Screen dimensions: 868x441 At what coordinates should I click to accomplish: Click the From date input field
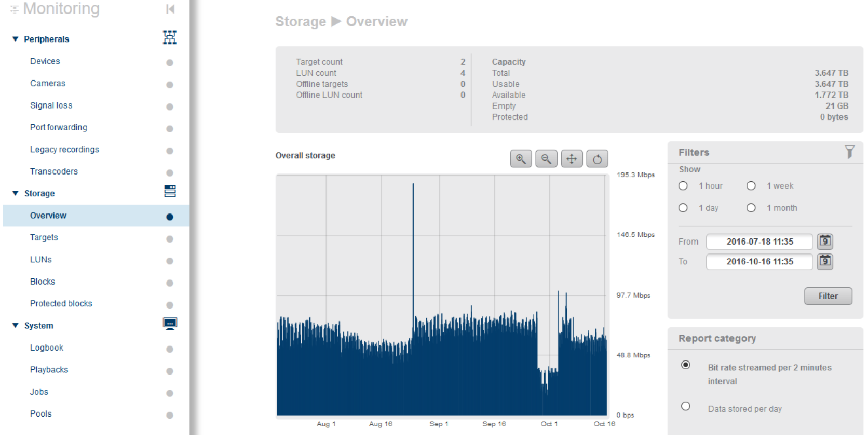point(759,242)
